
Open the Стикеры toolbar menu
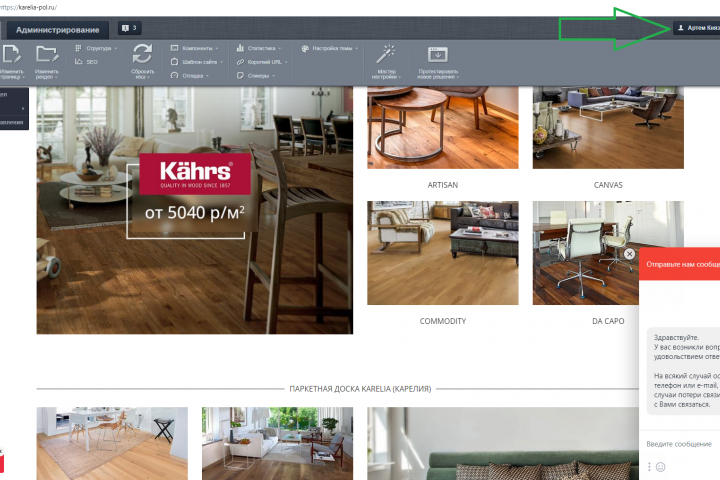[256, 76]
